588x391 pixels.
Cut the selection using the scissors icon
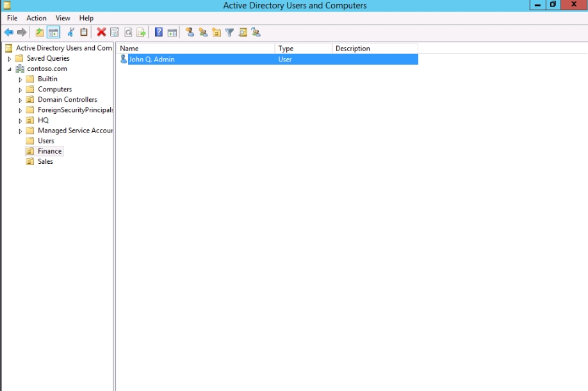tap(70, 33)
